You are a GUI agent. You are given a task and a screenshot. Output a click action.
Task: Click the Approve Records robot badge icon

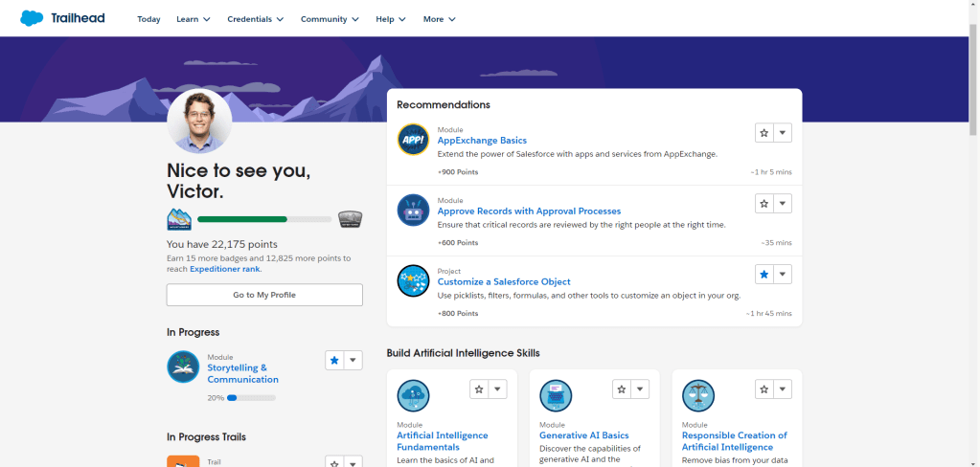pos(413,210)
